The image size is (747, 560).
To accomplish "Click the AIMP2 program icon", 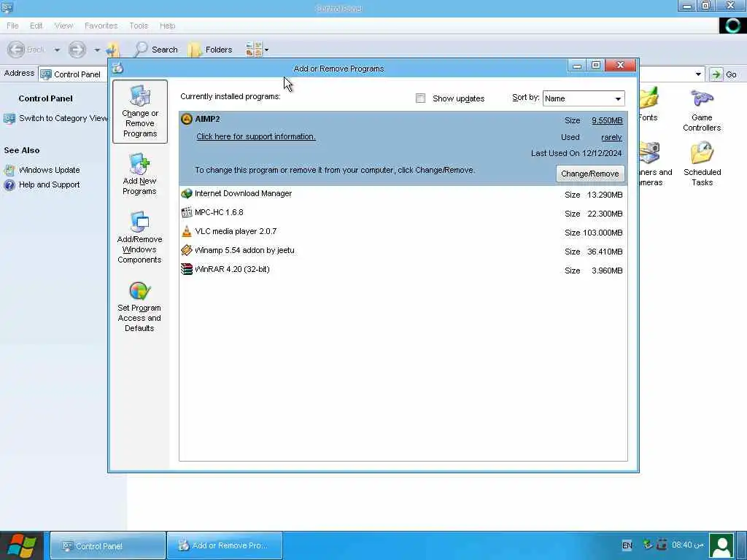I will (x=187, y=119).
